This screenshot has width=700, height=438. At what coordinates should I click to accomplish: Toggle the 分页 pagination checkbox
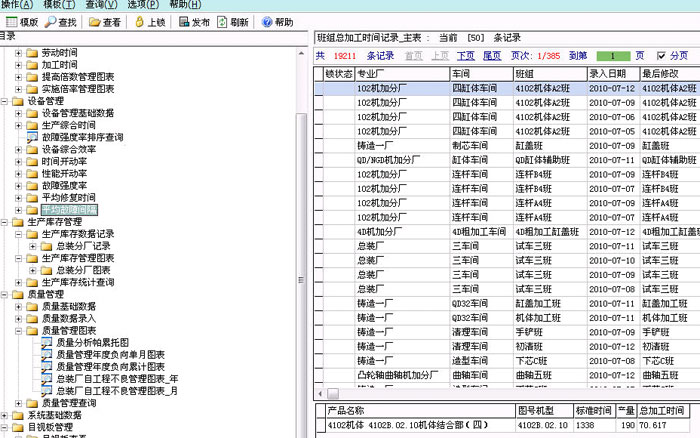[x=660, y=56]
